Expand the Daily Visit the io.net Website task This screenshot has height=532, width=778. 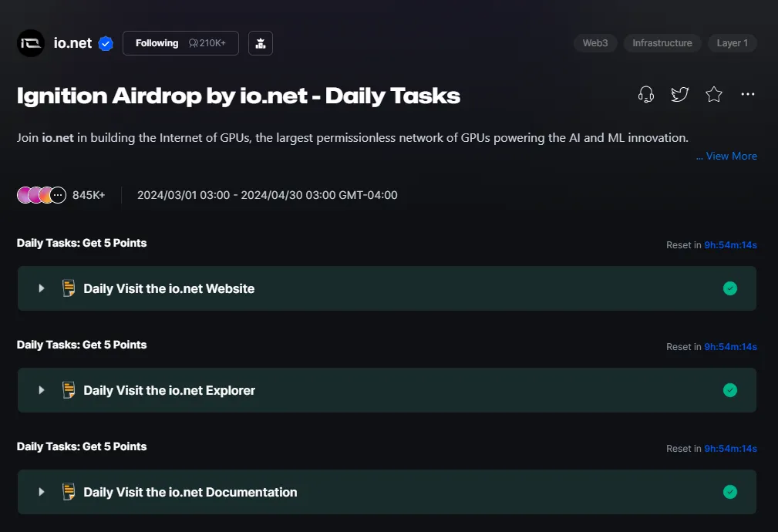click(41, 288)
